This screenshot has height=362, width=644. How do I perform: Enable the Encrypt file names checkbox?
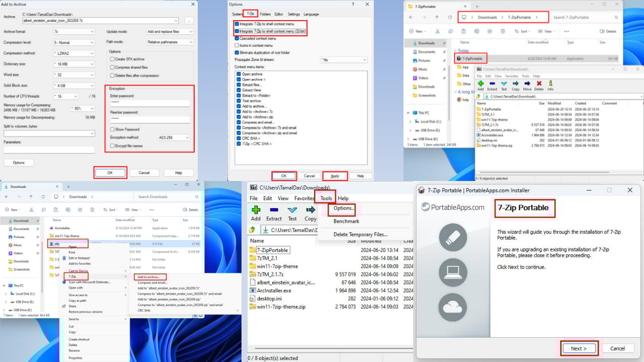[x=113, y=146]
